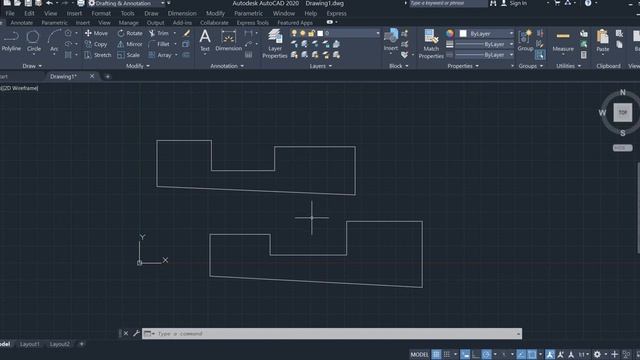Open Layer Properties manager
The width and height of the screenshot is (640, 360).
tap(275, 44)
